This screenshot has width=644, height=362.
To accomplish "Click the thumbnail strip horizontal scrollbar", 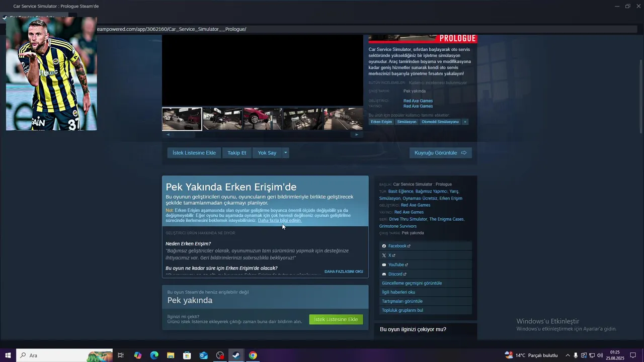I will click(x=185, y=134).
